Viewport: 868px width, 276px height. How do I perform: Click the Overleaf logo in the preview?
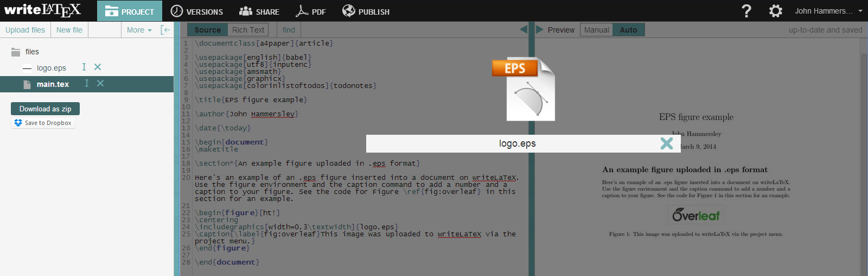[696, 215]
